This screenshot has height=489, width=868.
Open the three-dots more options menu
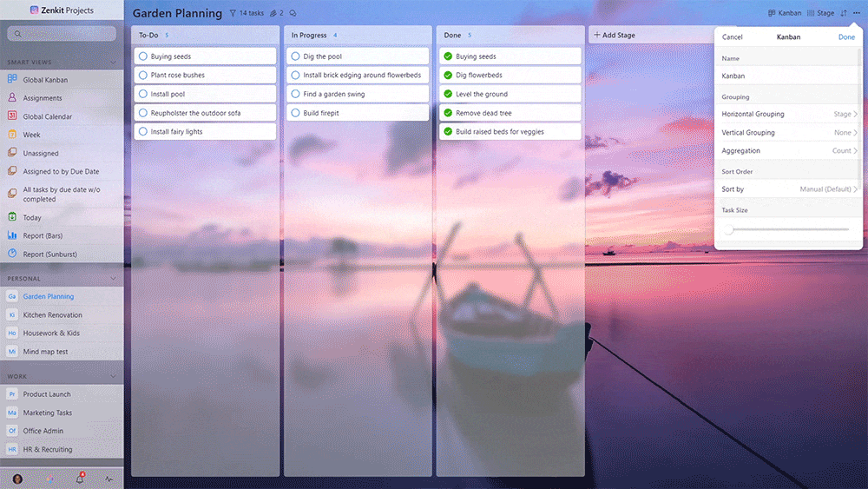(857, 13)
